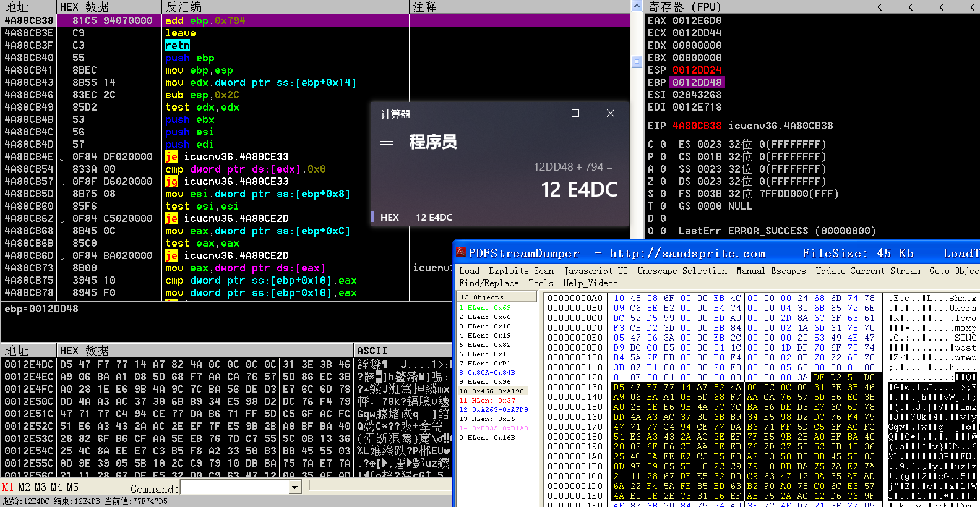Screen dimensions: 980x507
Task: Minimize the calculator window
Action: pos(540,113)
